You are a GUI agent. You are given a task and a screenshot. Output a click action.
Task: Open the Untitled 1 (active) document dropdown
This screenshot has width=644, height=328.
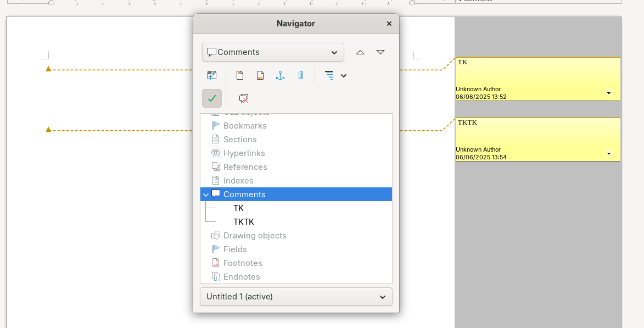coord(296,297)
